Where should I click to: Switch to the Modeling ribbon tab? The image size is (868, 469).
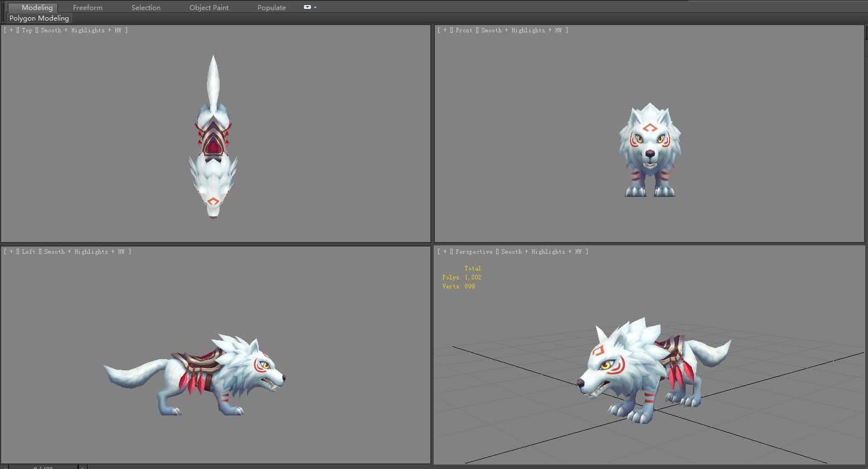point(37,7)
